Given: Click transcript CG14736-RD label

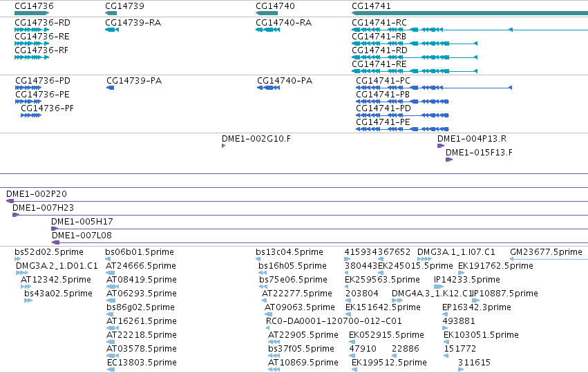Looking at the screenshot, I should click(x=42, y=23).
